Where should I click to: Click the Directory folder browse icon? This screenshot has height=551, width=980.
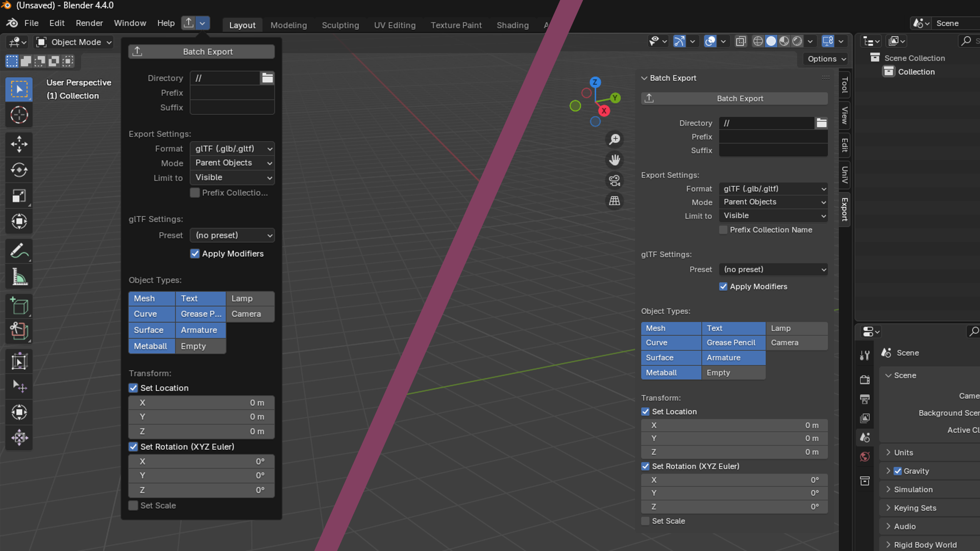267,78
